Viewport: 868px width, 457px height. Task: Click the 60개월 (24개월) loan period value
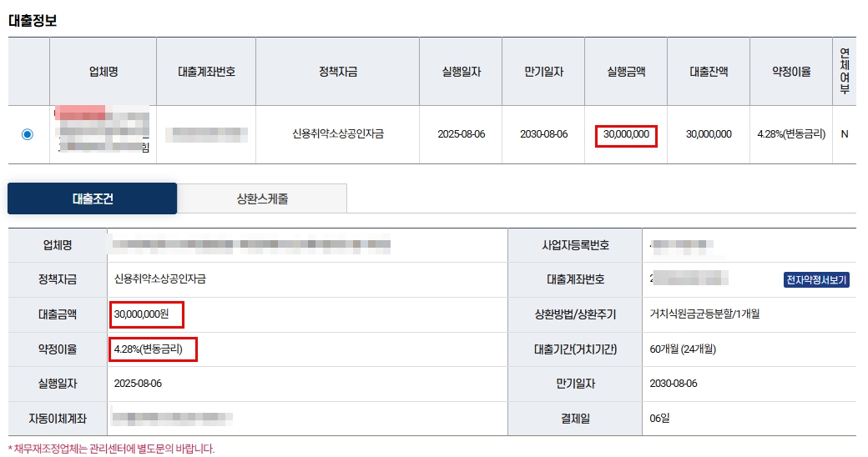(x=683, y=349)
